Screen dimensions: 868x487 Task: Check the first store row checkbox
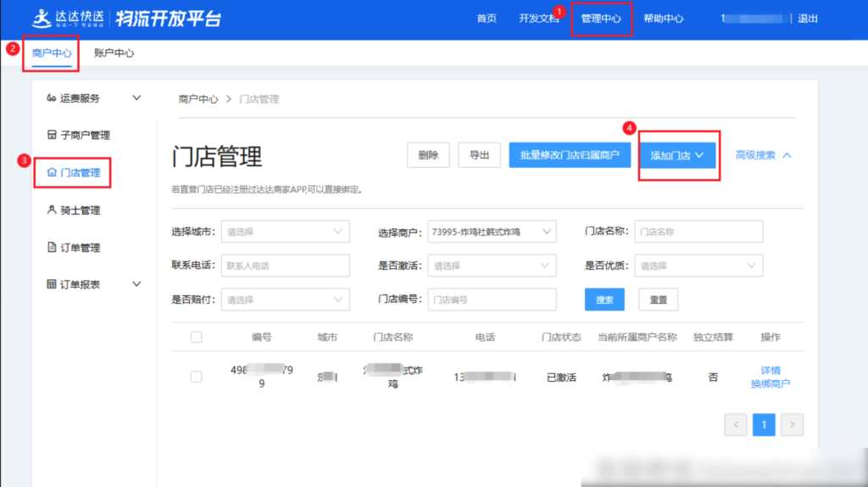(197, 377)
